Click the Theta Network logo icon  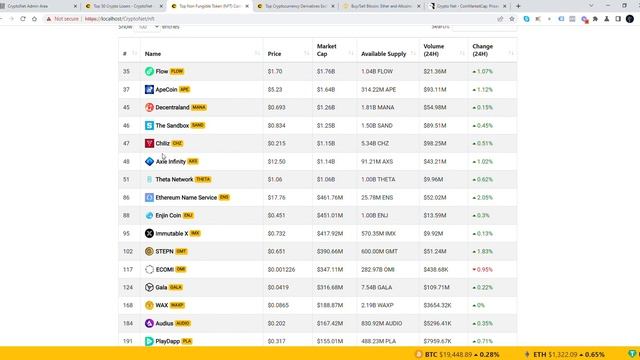click(149, 180)
